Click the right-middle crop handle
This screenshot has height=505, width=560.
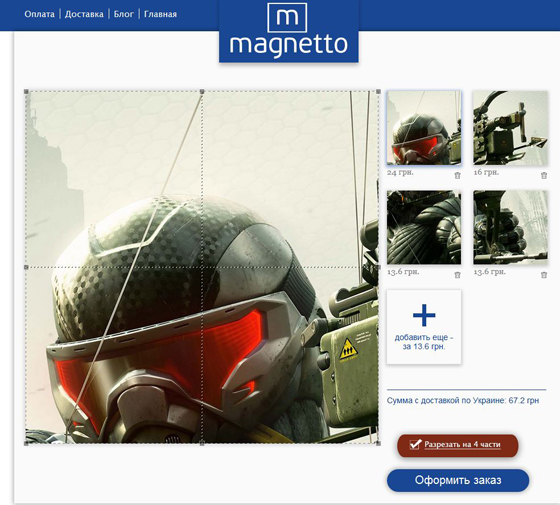click(x=379, y=267)
